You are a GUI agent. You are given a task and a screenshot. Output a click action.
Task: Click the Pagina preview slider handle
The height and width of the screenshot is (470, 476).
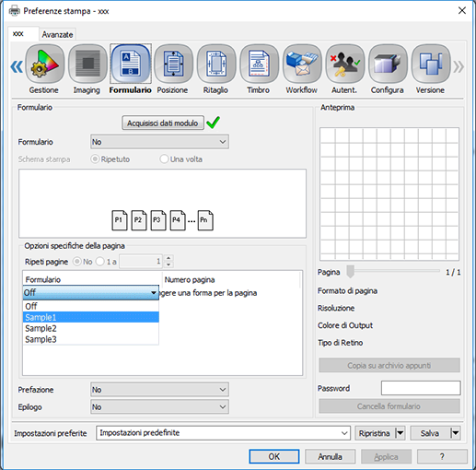pyautogui.click(x=350, y=272)
